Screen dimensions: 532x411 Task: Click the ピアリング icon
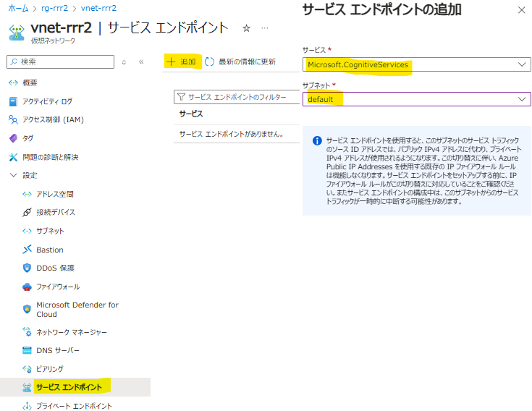27,369
